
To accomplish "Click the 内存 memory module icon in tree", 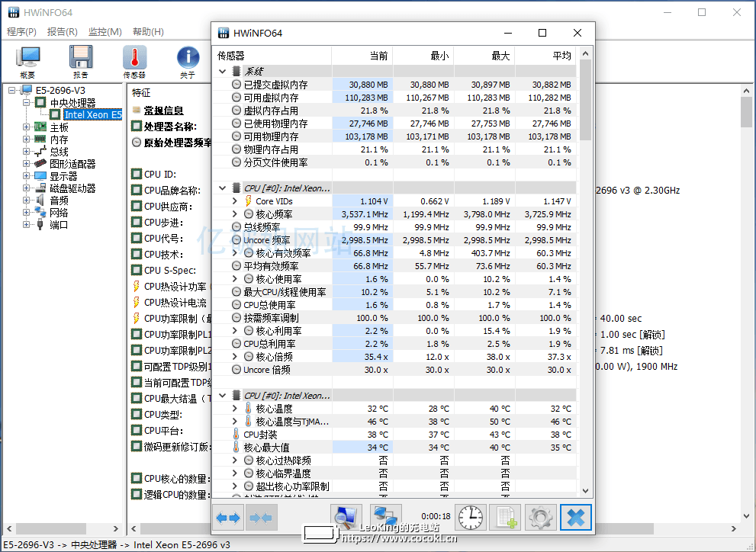I will pos(40,140).
